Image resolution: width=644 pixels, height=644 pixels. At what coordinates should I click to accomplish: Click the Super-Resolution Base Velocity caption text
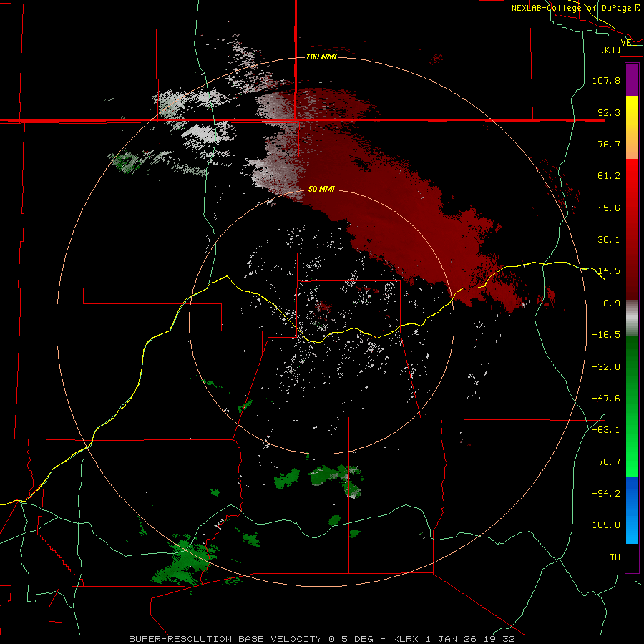point(322,639)
